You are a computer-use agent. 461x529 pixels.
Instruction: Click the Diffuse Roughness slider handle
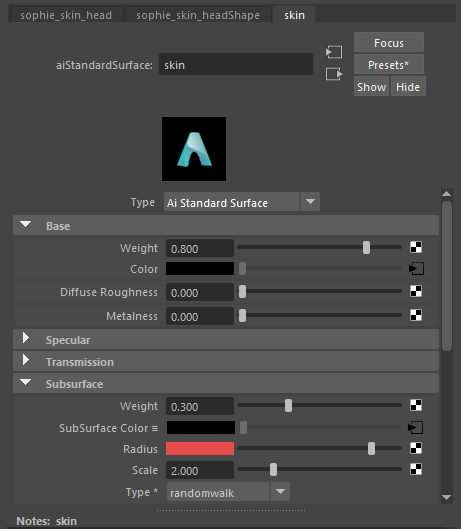pos(242,291)
